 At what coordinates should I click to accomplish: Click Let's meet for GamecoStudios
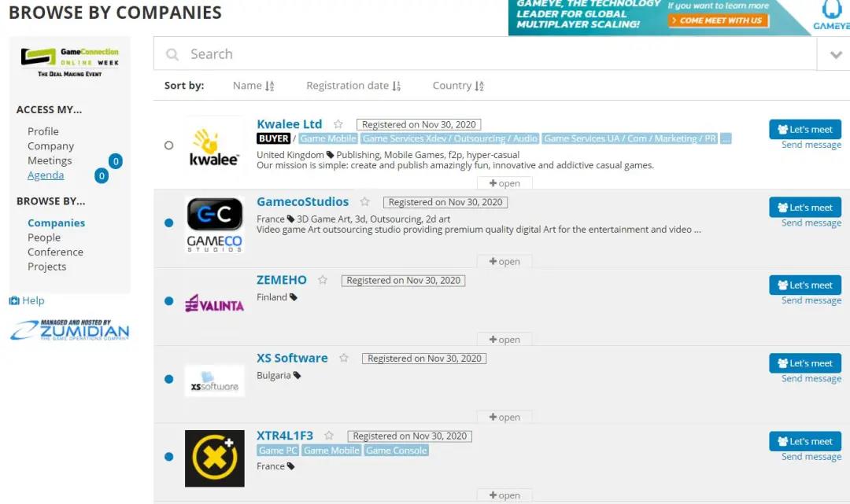pyautogui.click(x=805, y=208)
